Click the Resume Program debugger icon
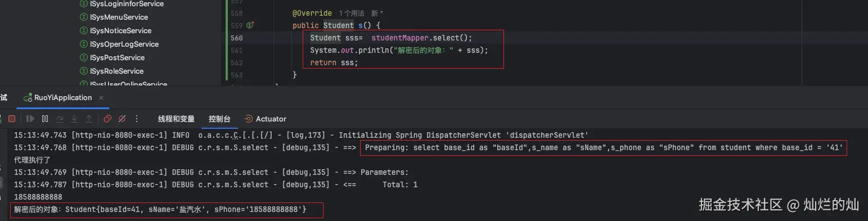This screenshot has width=868, height=221. coord(30,119)
